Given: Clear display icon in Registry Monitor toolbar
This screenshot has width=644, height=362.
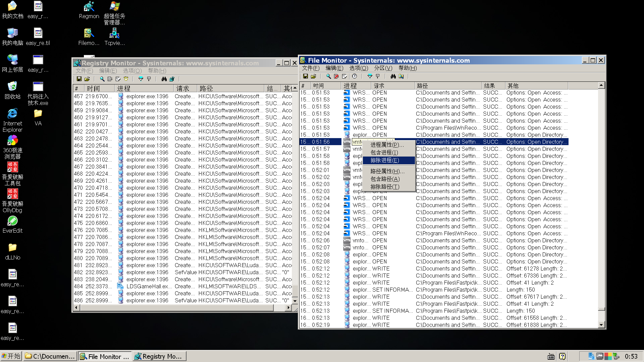Looking at the screenshot, I should [118, 79].
